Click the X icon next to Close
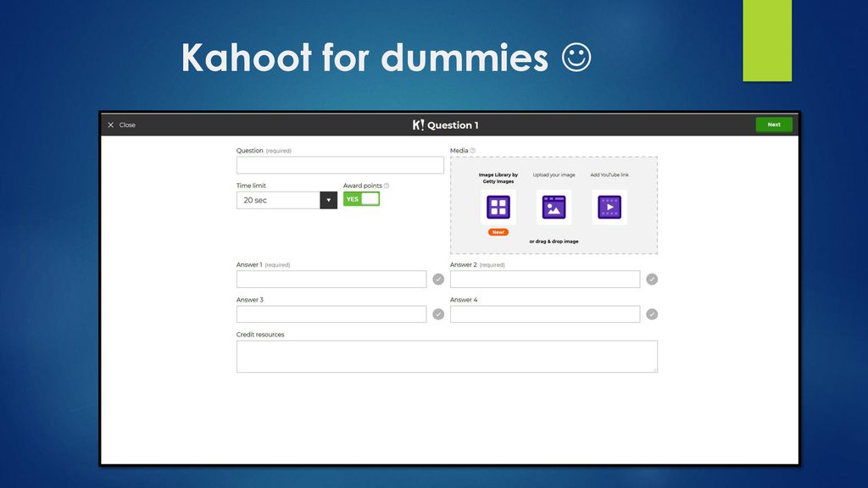Screen dimensions: 868x488 pos(111,125)
